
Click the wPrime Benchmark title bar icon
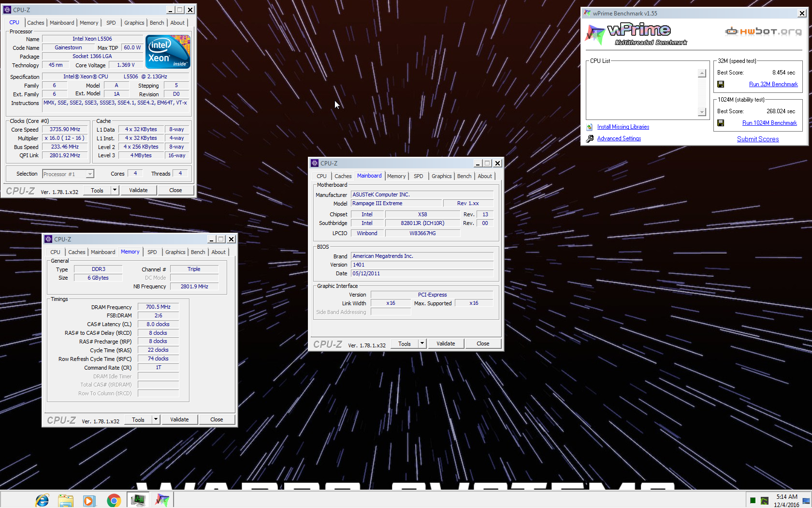click(x=587, y=13)
